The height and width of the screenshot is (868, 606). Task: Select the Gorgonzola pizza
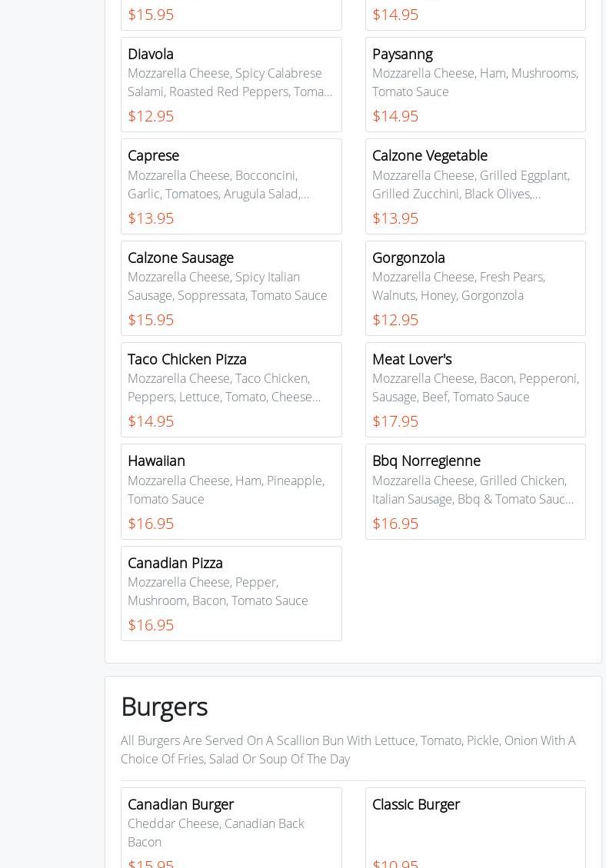coord(475,288)
